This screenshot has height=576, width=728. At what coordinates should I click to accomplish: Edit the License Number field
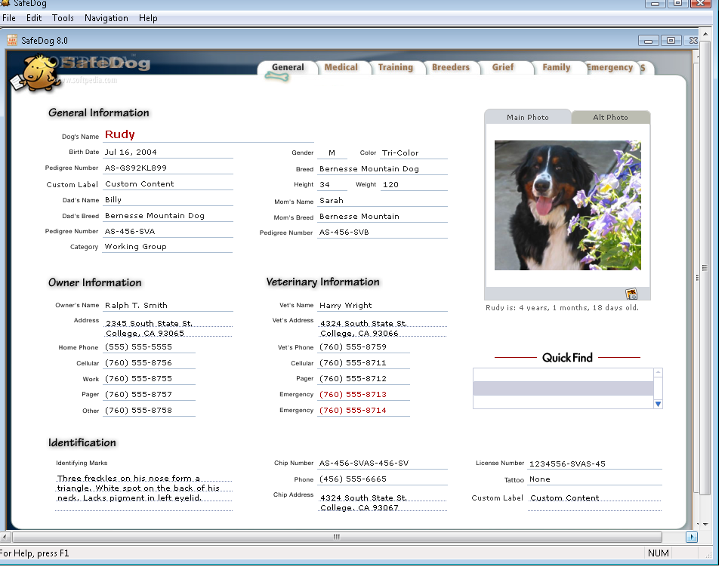click(x=595, y=464)
